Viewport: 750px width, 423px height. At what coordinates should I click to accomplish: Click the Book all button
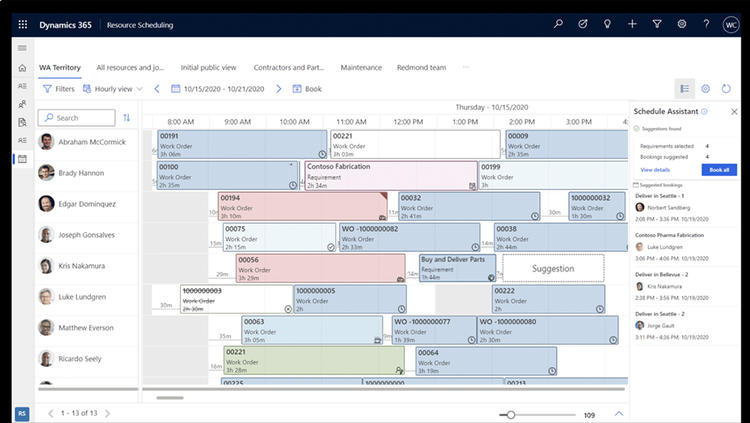tap(719, 170)
